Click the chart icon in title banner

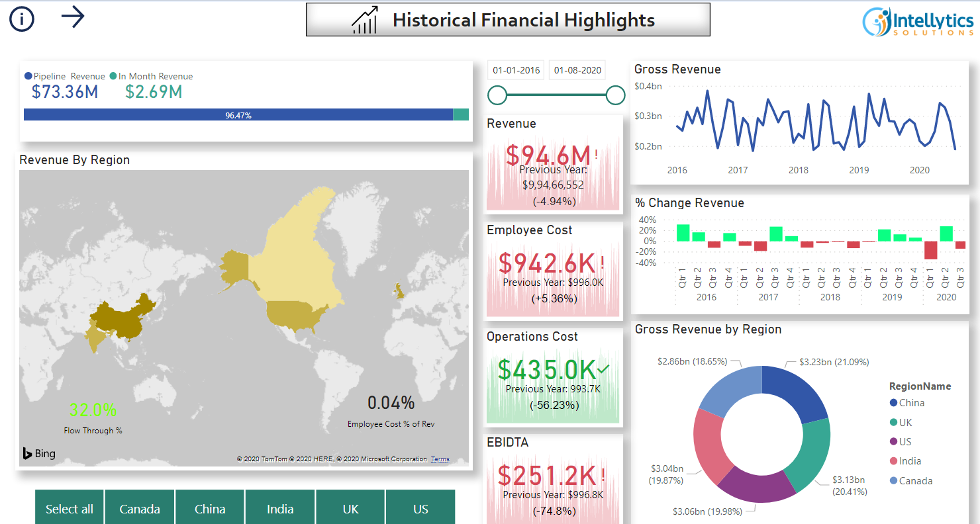coord(365,20)
